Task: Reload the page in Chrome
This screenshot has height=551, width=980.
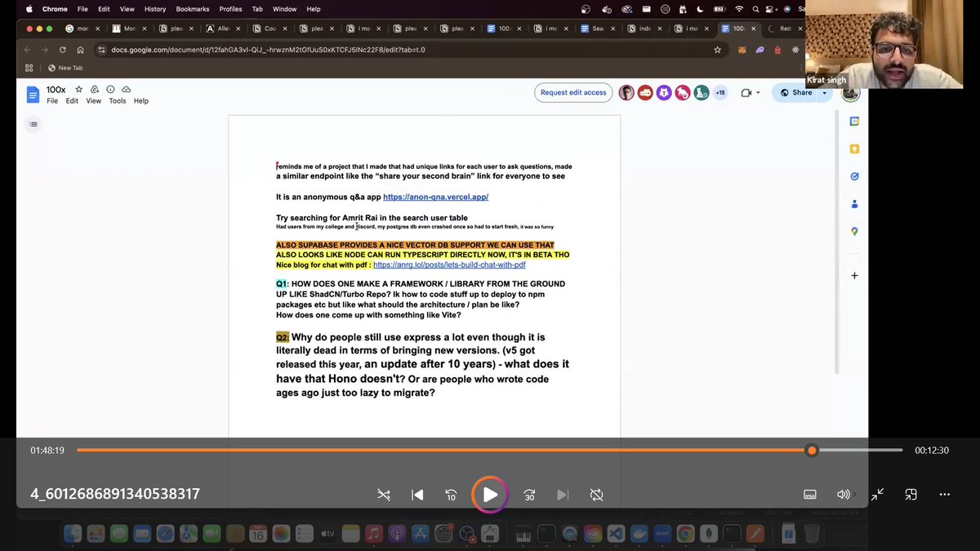Action: (x=63, y=50)
